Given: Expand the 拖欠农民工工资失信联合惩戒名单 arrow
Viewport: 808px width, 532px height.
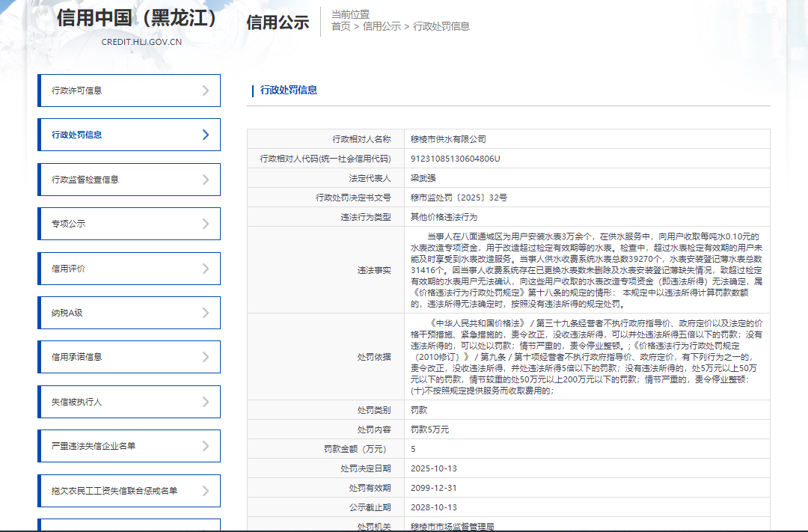Looking at the screenshot, I should pyautogui.click(x=206, y=491).
